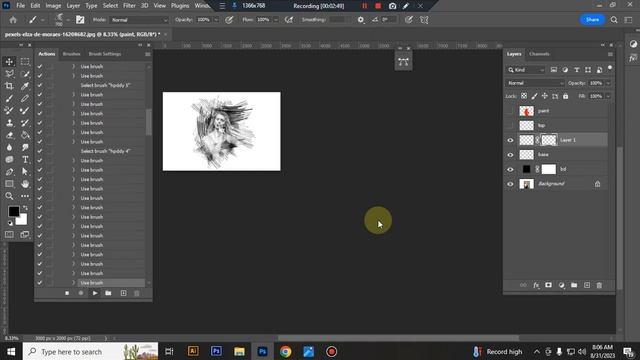Viewport: 640px width, 360px height.
Task: Open the Flow slider arrow
Action: coord(276,20)
